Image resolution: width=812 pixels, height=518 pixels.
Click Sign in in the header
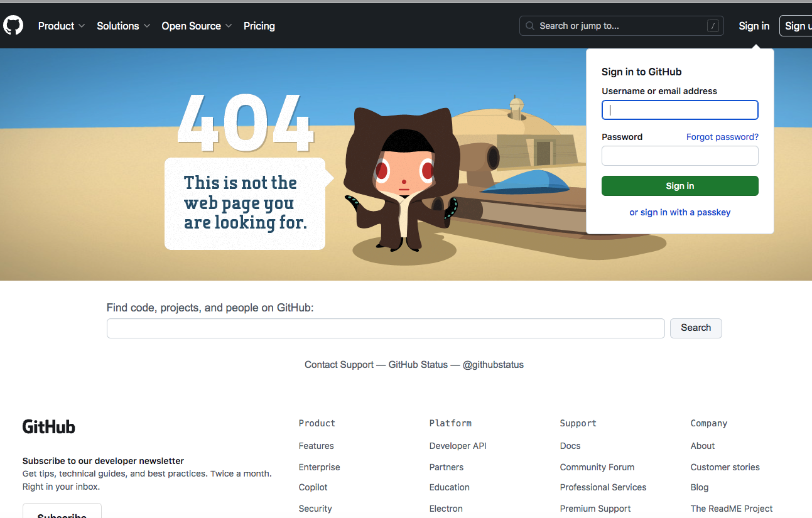coord(754,26)
